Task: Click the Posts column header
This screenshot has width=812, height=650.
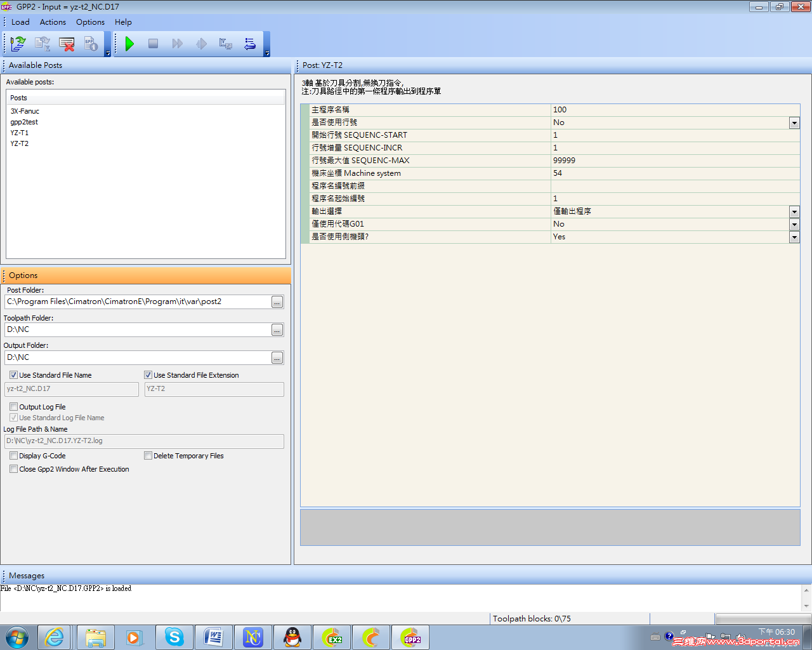Action: pos(146,98)
